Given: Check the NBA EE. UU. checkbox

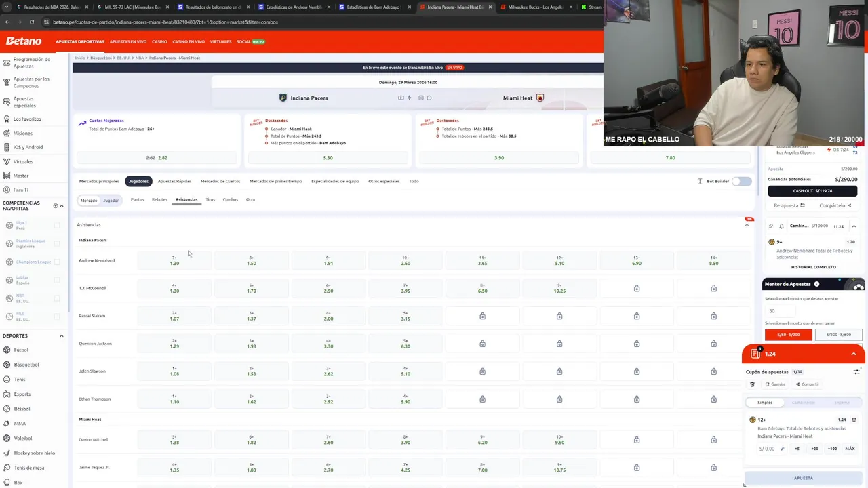Looking at the screenshot, I should click(x=57, y=298).
